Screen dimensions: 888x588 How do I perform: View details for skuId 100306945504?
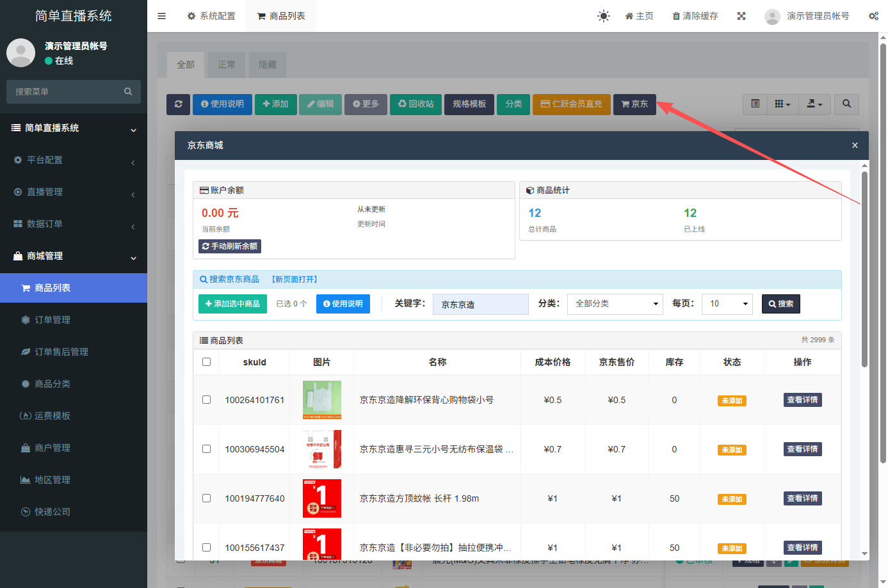(x=802, y=449)
